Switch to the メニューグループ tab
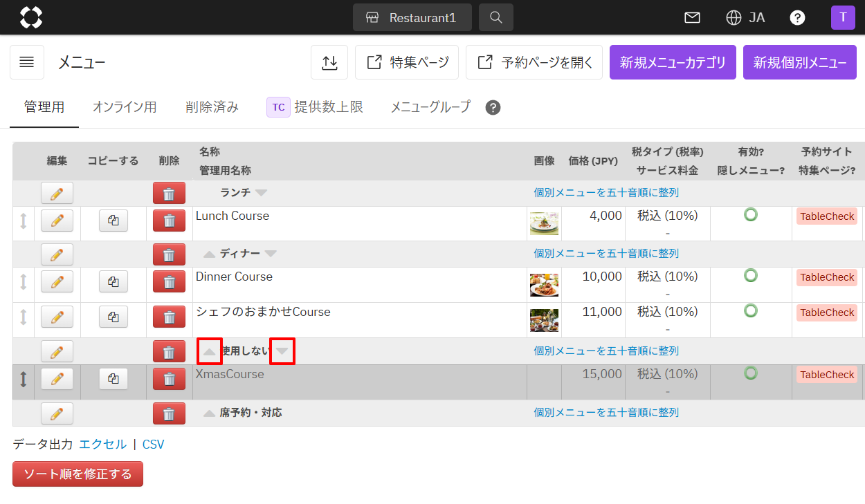The image size is (865, 504). [430, 107]
